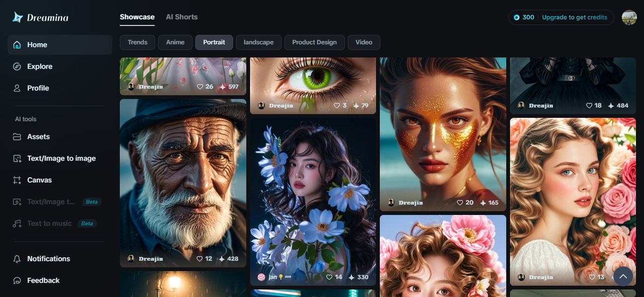Select the Trends category filter
This screenshot has height=297, width=644.
pos(137,42)
